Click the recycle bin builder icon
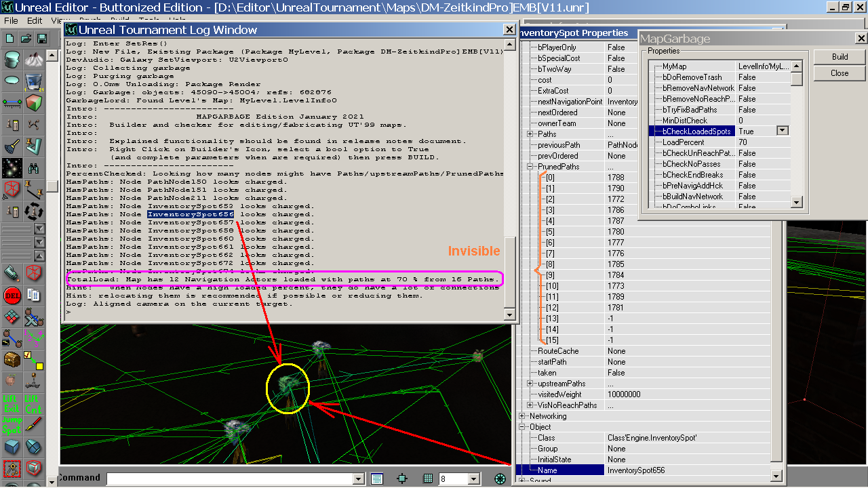868x488 pixels. pos(33,81)
